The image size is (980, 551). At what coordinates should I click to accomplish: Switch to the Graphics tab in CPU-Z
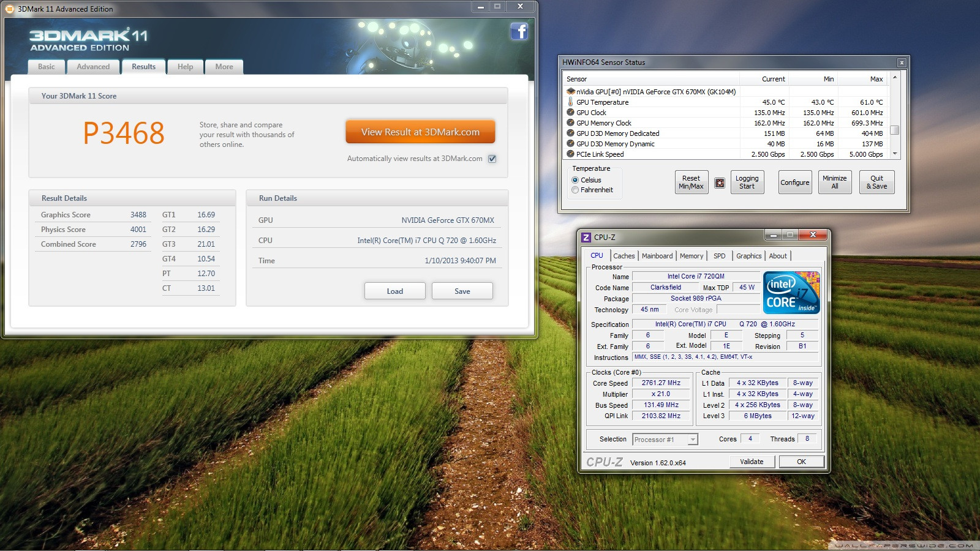749,256
